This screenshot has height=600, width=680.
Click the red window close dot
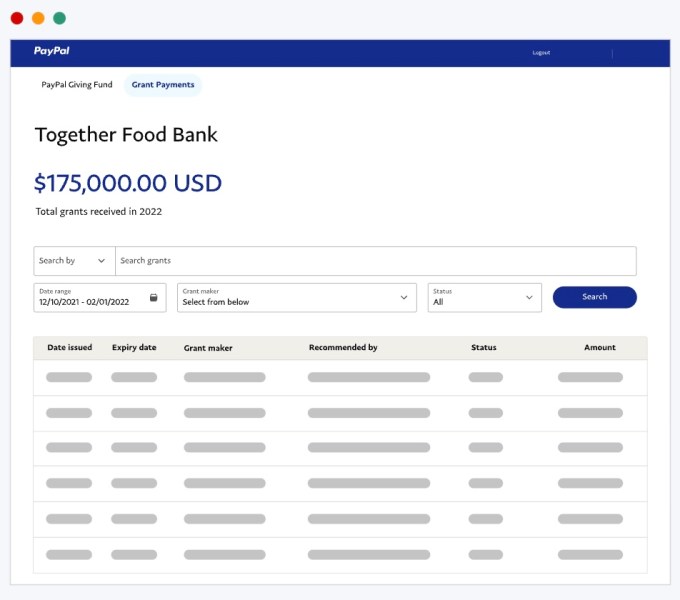pyautogui.click(x=17, y=18)
